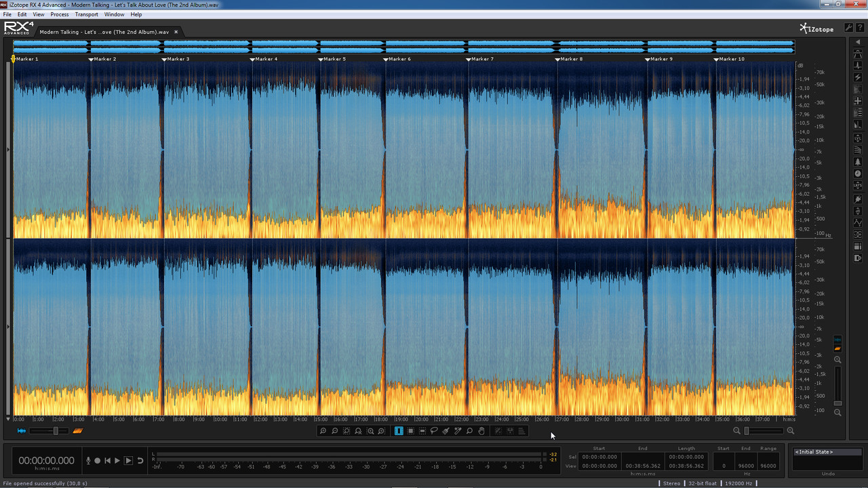Close the Modern Talking .wav file tab
Screen dimensions: 868x488
(177, 31)
